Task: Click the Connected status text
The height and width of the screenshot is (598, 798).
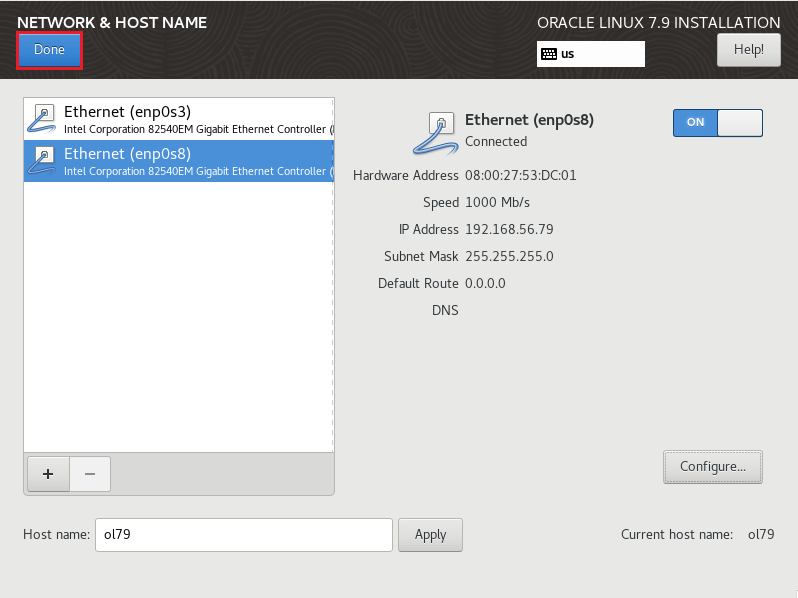Action: tap(496, 141)
